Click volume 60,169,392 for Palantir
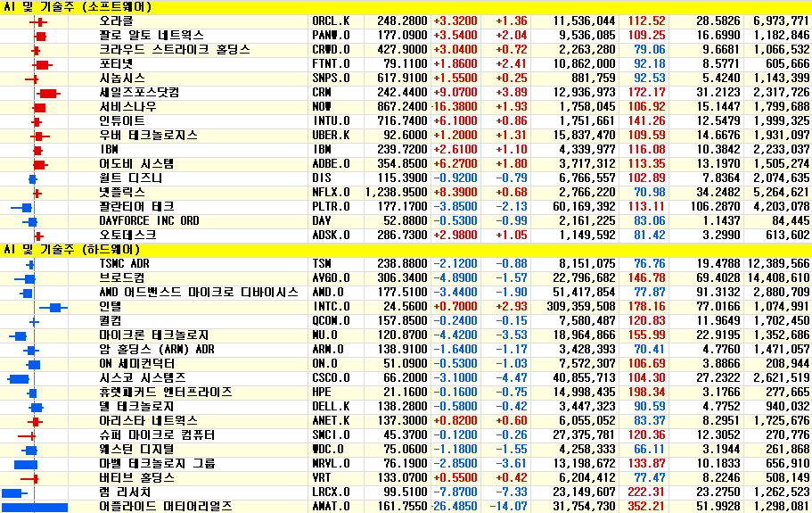The height and width of the screenshot is (513, 812). click(584, 207)
